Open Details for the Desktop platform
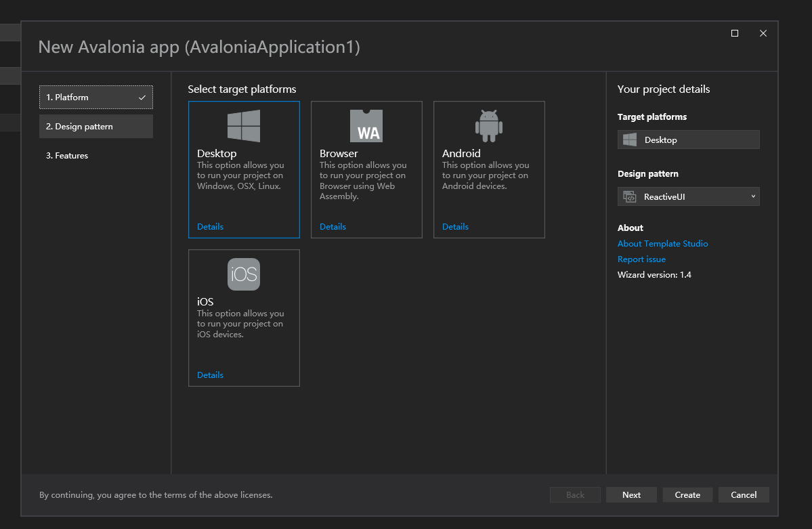This screenshot has height=529, width=812. click(x=210, y=227)
